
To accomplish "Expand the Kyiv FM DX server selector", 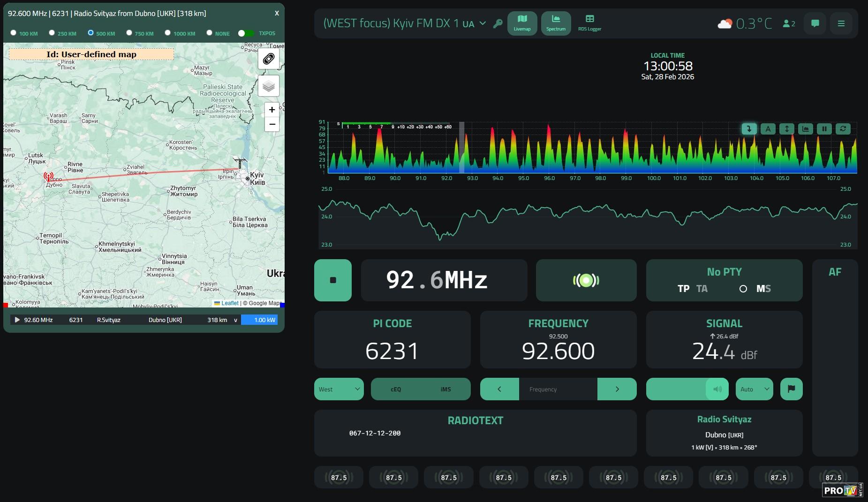I will click(483, 23).
